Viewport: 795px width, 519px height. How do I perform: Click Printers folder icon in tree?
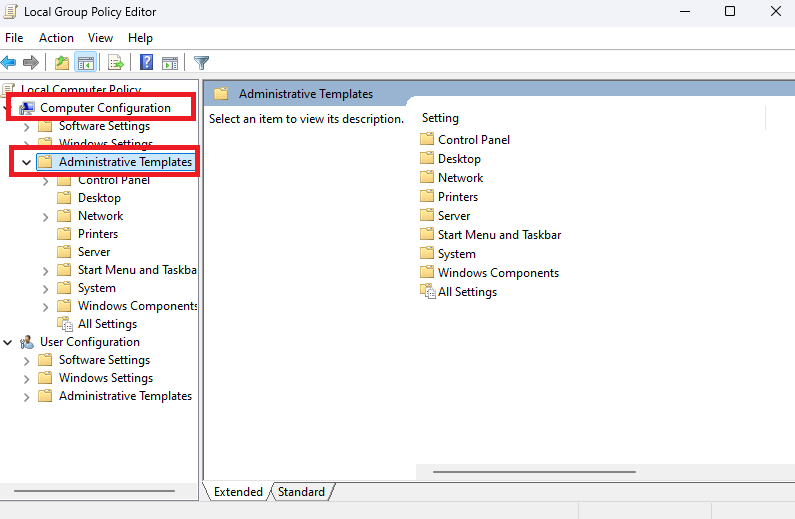click(64, 234)
